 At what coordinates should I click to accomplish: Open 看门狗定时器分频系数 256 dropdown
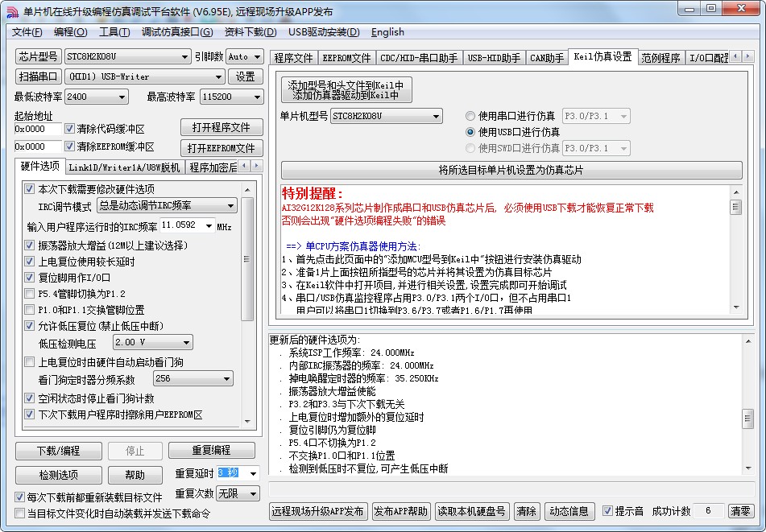pos(193,378)
